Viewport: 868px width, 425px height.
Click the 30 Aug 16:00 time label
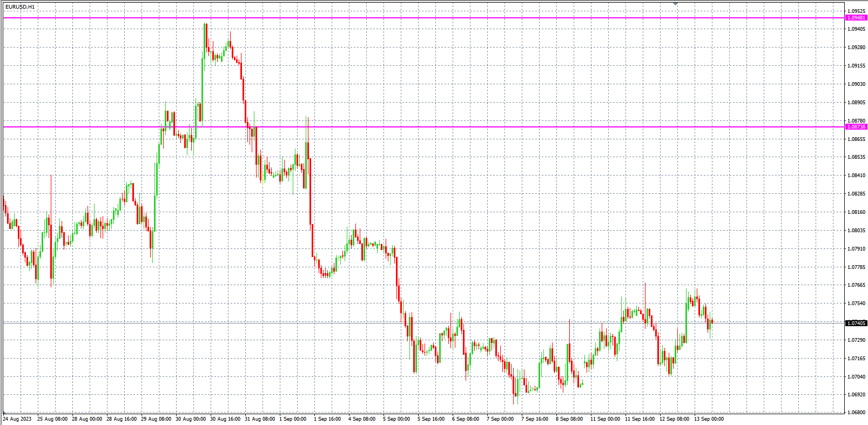click(x=225, y=419)
